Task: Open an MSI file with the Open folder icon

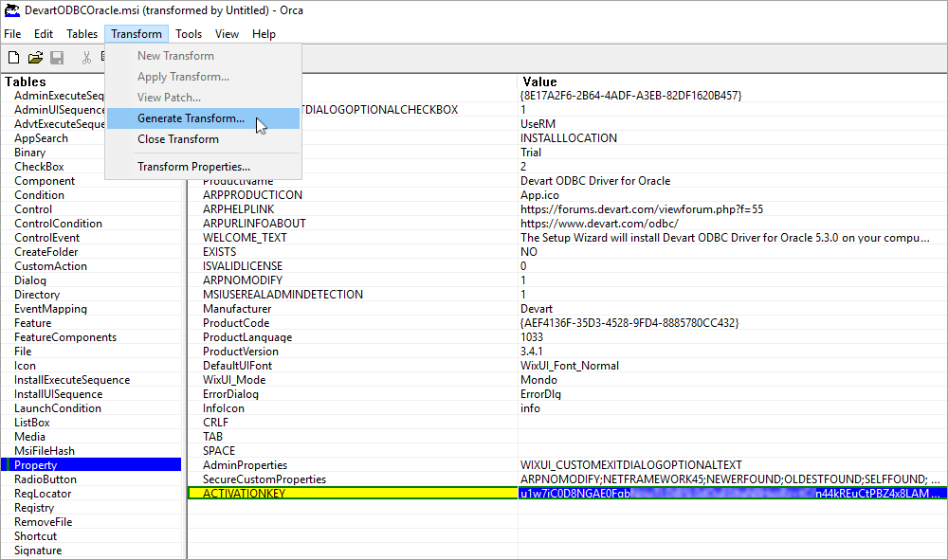Action: (35, 57)
